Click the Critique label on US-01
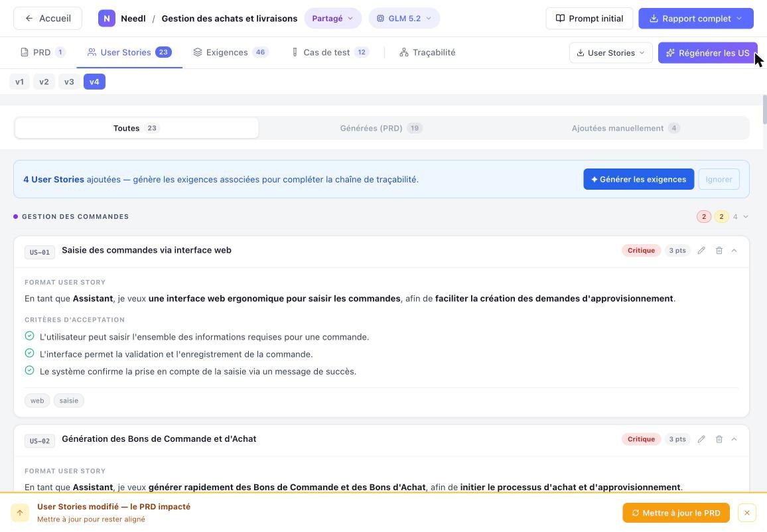767x532 pixels. [641, 250]
